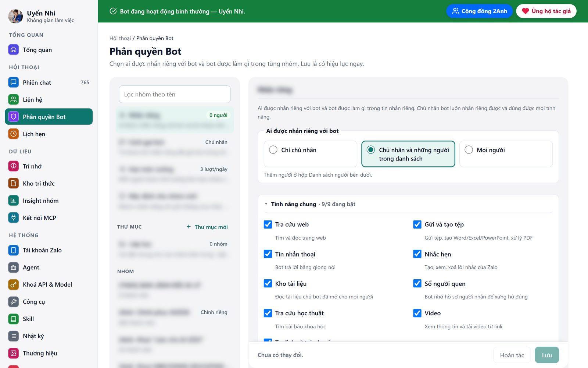The height and width of the screenshot is (368, 588).
Task: Click the Ủng hộ tác giả button
Action: coord(546,11)
